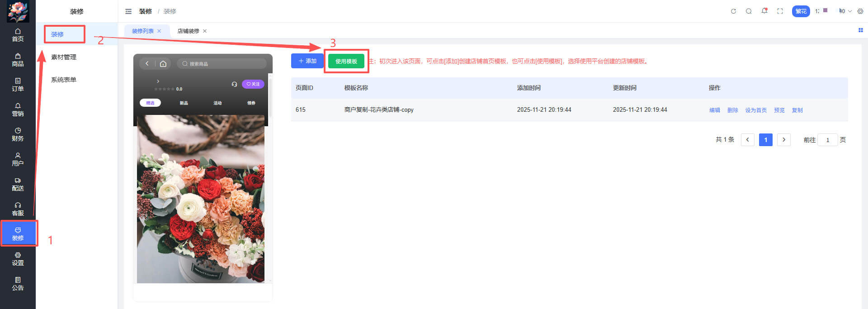
Task: Go to next page arrow
Action: (x=784, y=140)
